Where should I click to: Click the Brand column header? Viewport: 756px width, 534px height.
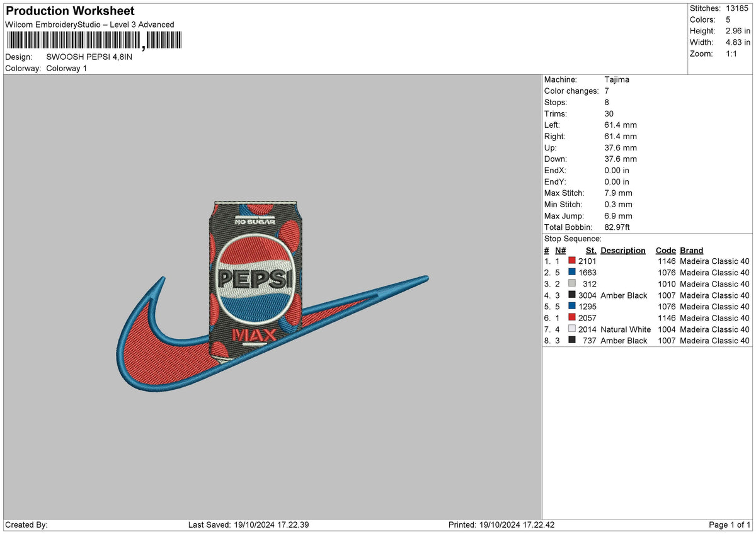click(x=691, y=250)
